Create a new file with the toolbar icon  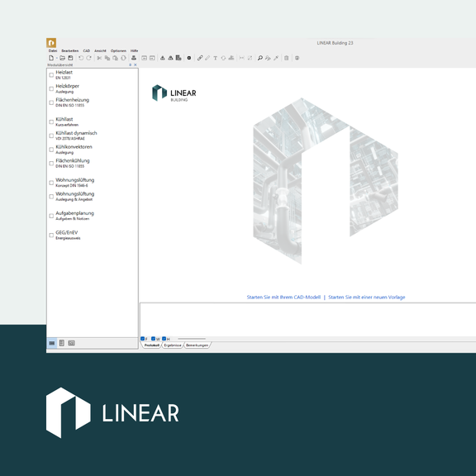tap(51, 58)
